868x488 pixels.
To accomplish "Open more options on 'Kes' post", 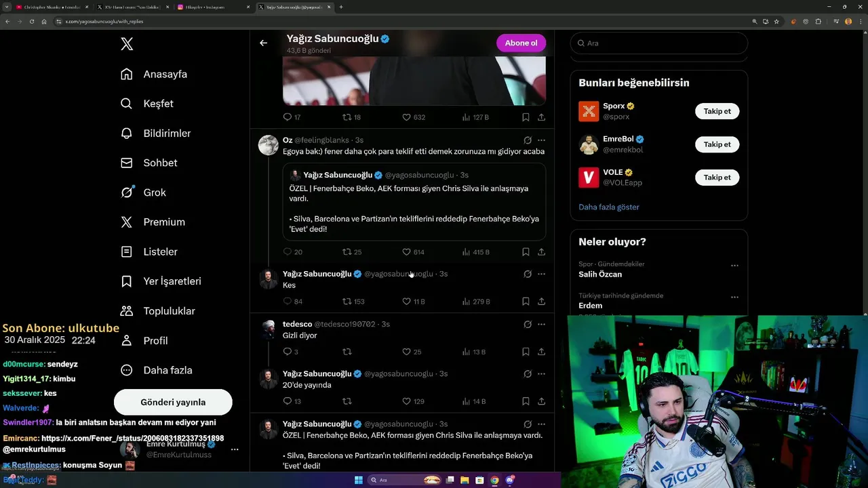I will point(541,274).
